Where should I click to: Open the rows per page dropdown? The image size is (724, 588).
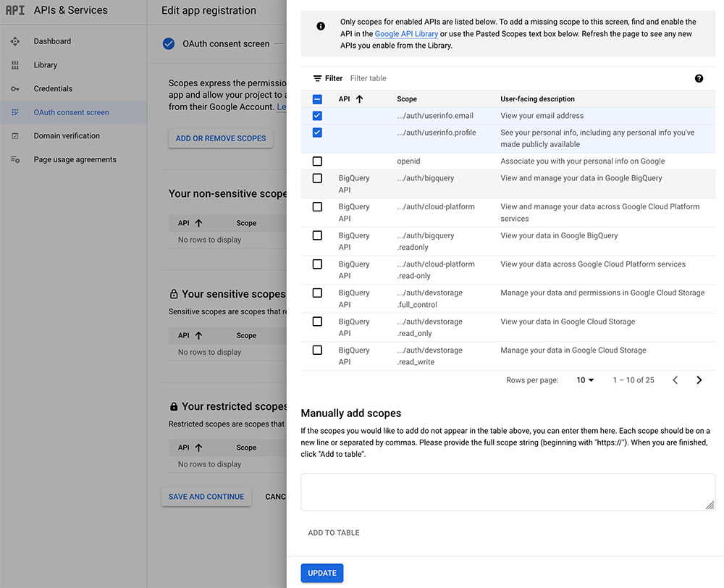click(x=585, y=380)
